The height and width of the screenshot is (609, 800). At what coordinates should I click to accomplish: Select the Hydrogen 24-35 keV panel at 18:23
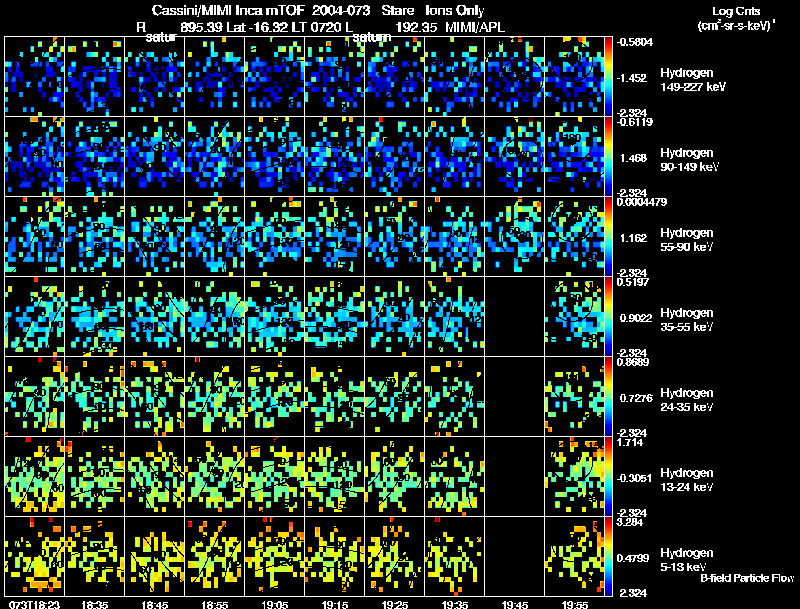[x=34, y=397]
